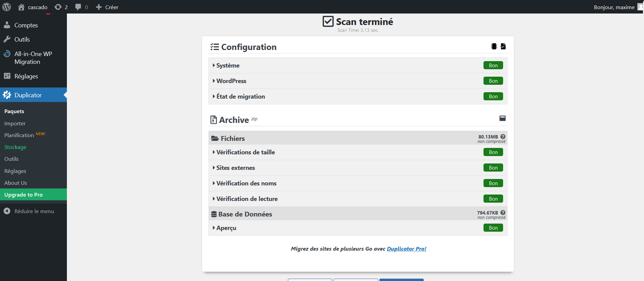This screenshot has width=644, height=281.
Task: Open the WordPress logo menu
Action: pos(7,7)
